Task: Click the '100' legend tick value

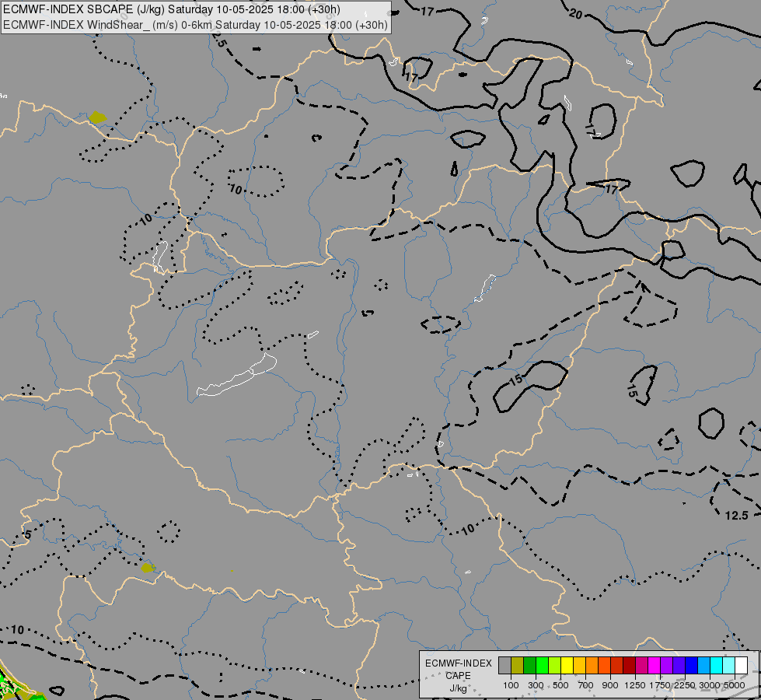Action: click(511, 685)
